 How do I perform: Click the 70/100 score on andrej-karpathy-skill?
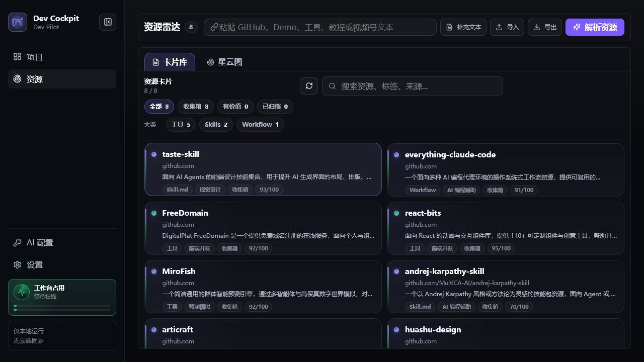[519, 307]
